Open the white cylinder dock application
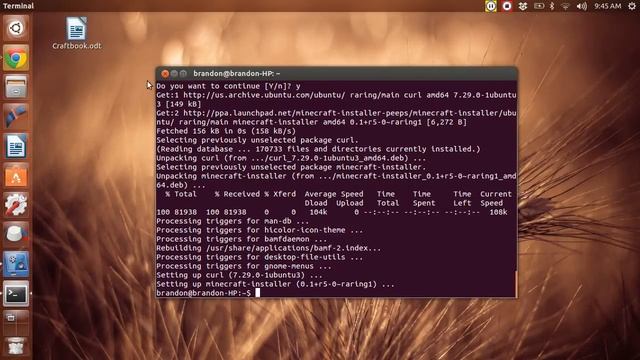 [16, 234]
